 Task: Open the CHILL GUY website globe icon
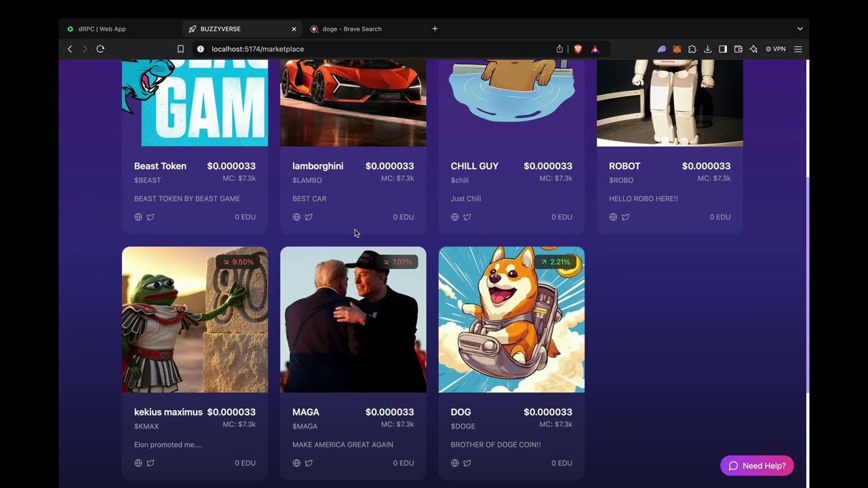[x=455, y=217]
